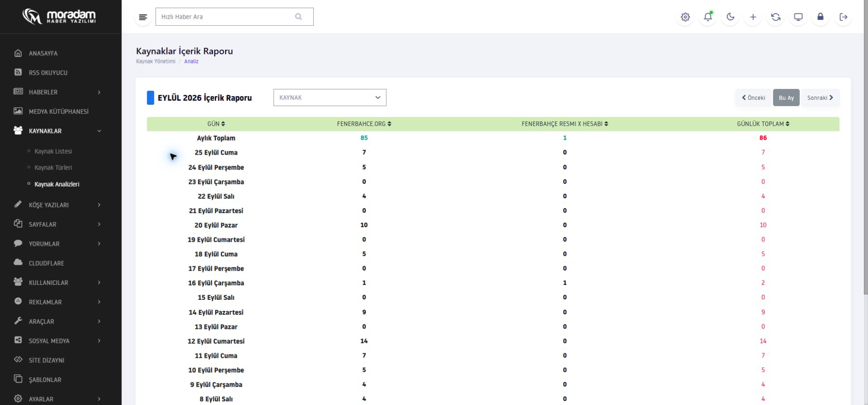Click the '20 Eylül Pazar' row label
The height and width of the screenshot is (405, 868).
click(216, 225)
